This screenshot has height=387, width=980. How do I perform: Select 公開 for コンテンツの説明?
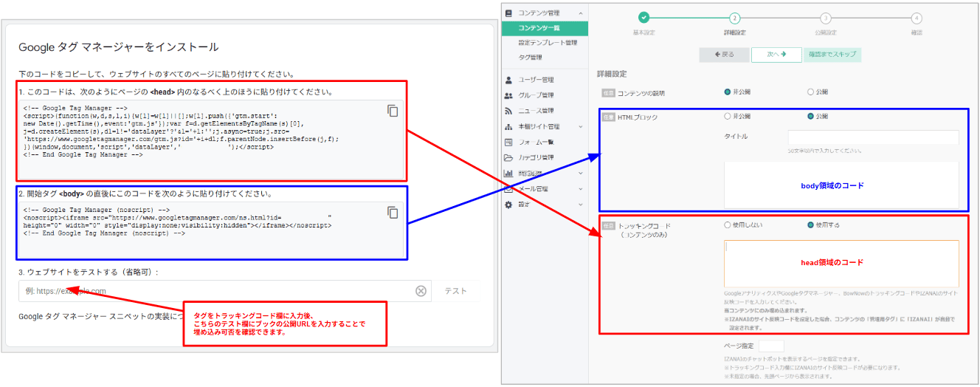[x=812, y=92]
